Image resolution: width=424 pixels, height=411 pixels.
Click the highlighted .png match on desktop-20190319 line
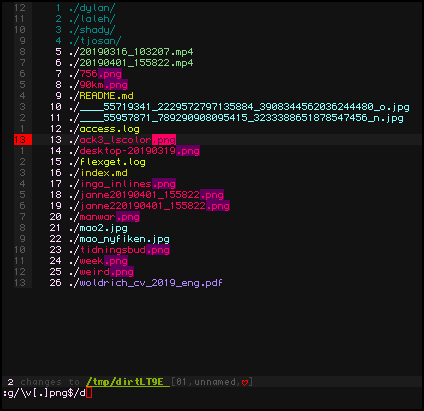click(188, 151)
